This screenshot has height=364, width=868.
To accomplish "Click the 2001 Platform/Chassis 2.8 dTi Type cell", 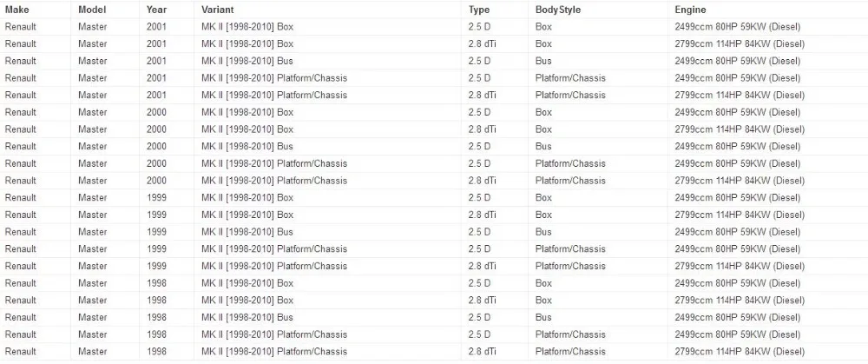I will (495, 95).
